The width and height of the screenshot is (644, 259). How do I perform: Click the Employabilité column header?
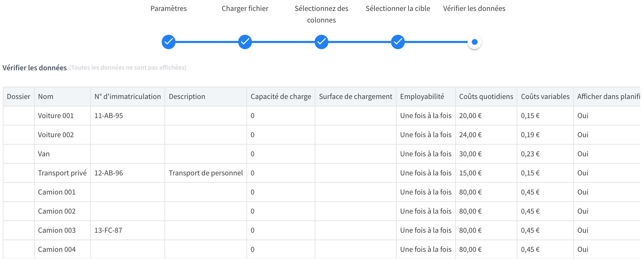(426, 97)
